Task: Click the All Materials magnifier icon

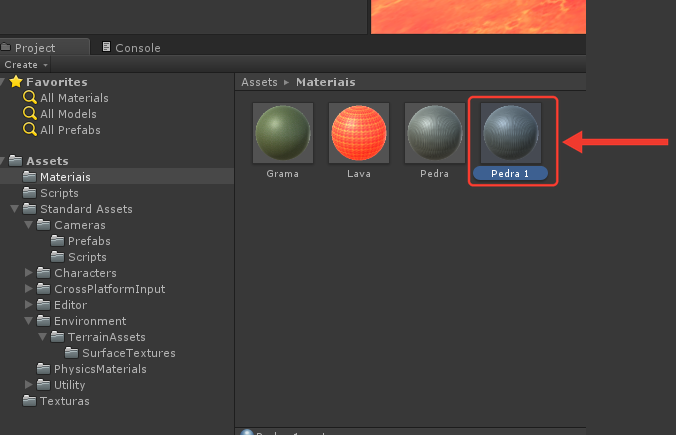Action: pos(30,97)
